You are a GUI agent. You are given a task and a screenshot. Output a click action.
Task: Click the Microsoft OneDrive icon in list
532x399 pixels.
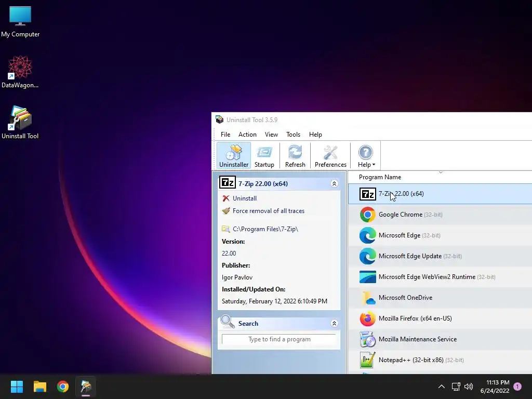pyautogui.click(x=367, y=298)
